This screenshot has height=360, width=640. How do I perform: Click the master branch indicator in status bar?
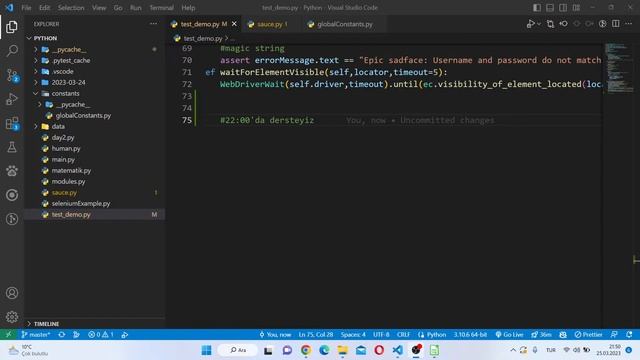pos(36,335)
